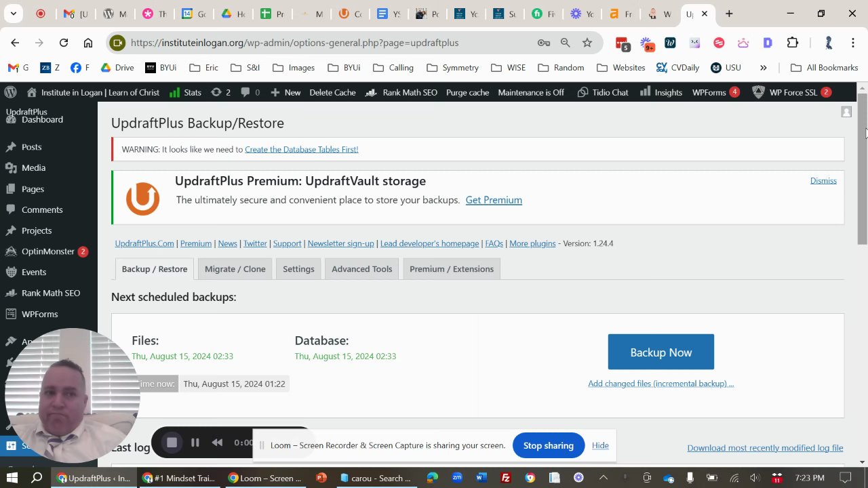Image resolution: width=868 pixels, height=488 pixels.
Task: Bookmark this page with the star icon
Action: (x=587, y=43)
